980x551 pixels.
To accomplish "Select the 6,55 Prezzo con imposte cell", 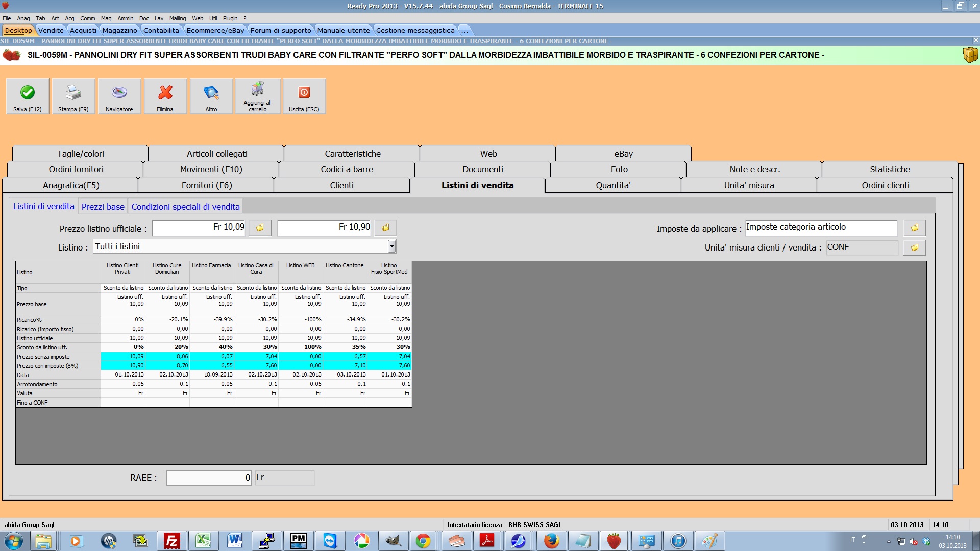I will (212, 365).
